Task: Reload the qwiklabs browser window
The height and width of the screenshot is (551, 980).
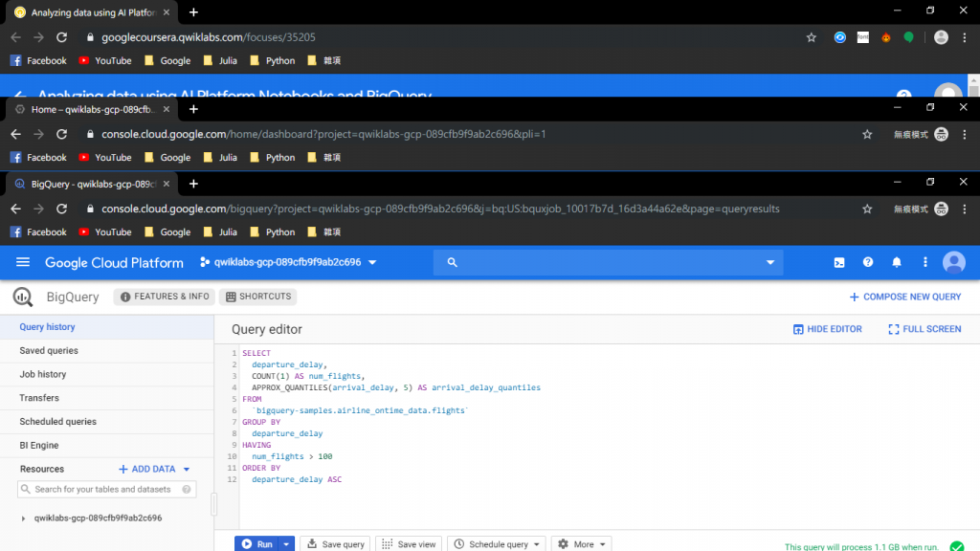Action: point(62,37)
